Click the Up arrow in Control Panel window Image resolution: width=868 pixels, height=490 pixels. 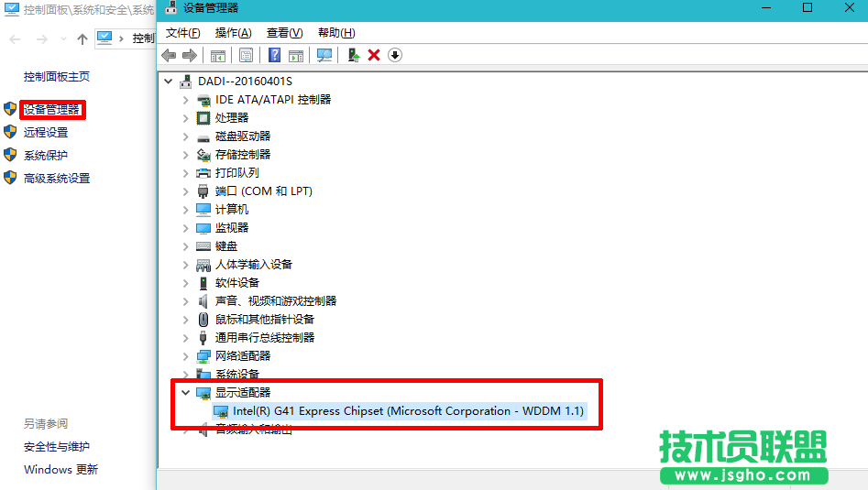pyautogui.click(x=82, y=38)
